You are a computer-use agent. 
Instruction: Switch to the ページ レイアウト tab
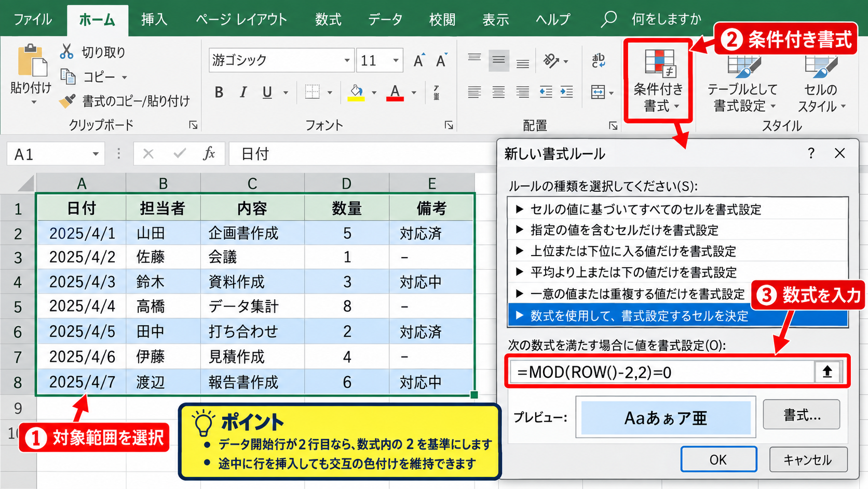(x=241, y=20)
